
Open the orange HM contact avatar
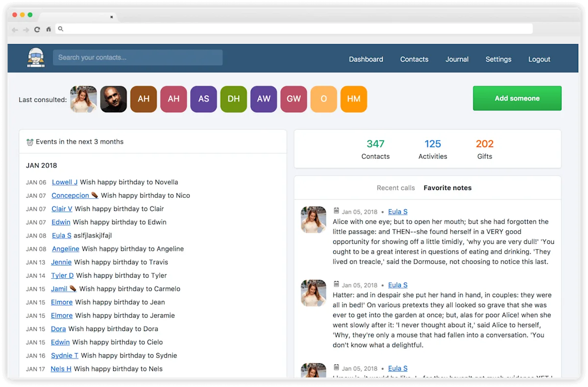click(x=354, y=99)
